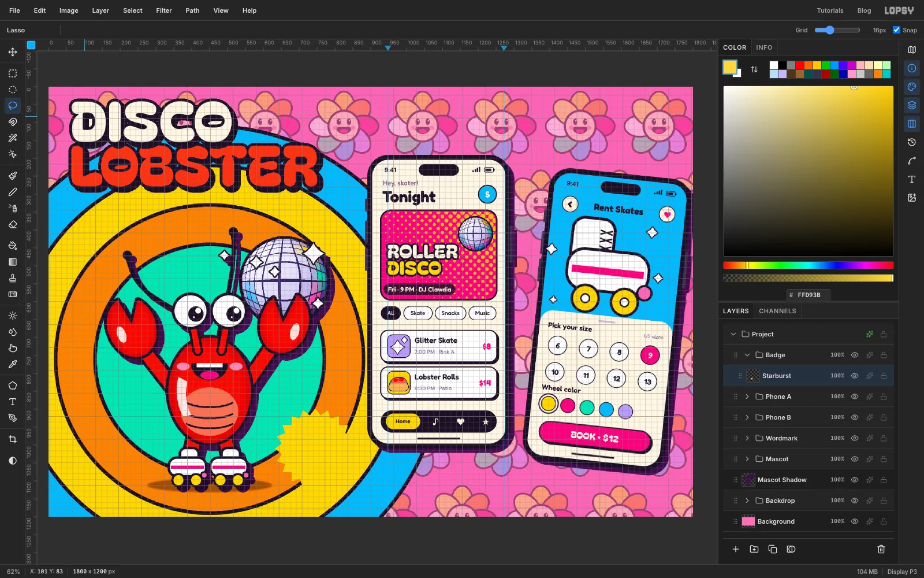Click the hue spectrum slider

click(x=808, y=265)
